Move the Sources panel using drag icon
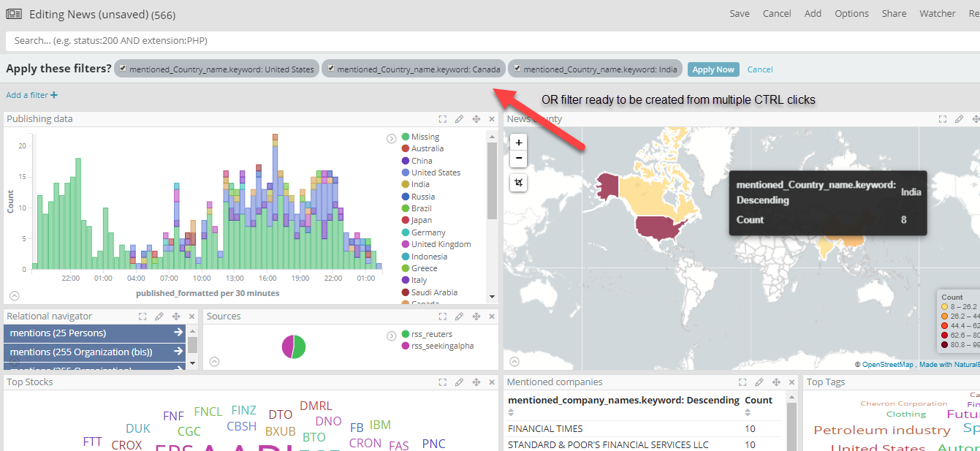 click(476, 317)
